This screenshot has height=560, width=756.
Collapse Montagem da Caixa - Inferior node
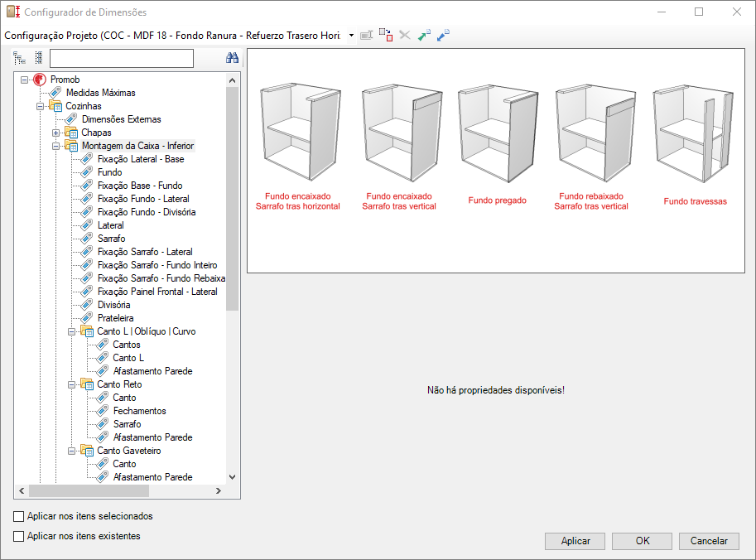click(x=56, y=146)
